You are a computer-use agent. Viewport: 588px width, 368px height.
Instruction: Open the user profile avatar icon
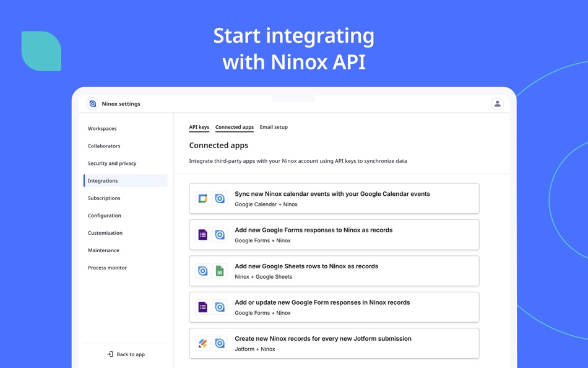click(x=497, y=103)
